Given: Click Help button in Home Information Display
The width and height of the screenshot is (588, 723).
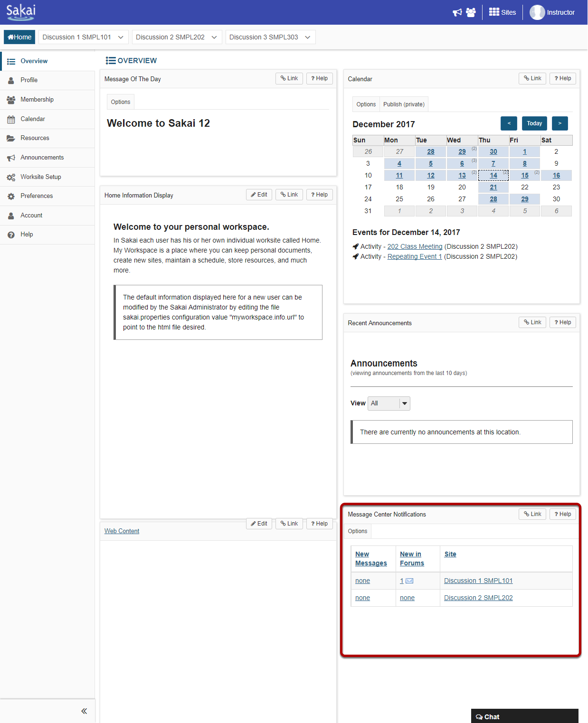Looking at the screenshot, I should (320, 195).
